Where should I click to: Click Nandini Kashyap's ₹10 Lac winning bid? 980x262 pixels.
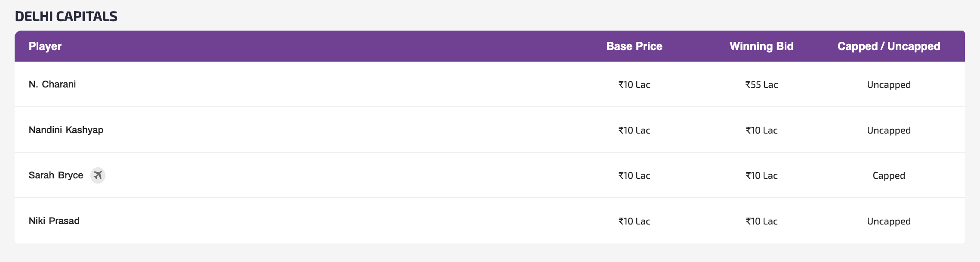click(x=761, y=131)
